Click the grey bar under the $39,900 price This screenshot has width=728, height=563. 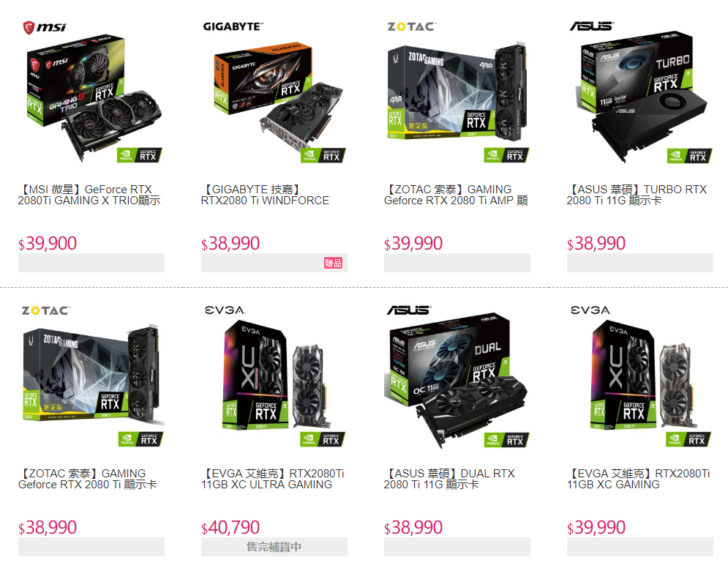coord(91,263)
